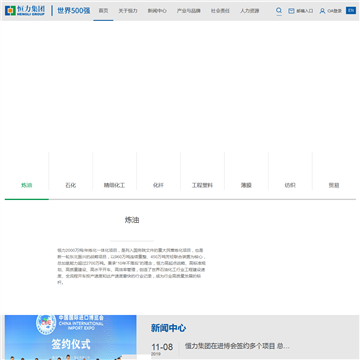The width and height of the screenshot is (360, 360).
Task: Click the 世界500强 banner text
Action: [74, 11]
